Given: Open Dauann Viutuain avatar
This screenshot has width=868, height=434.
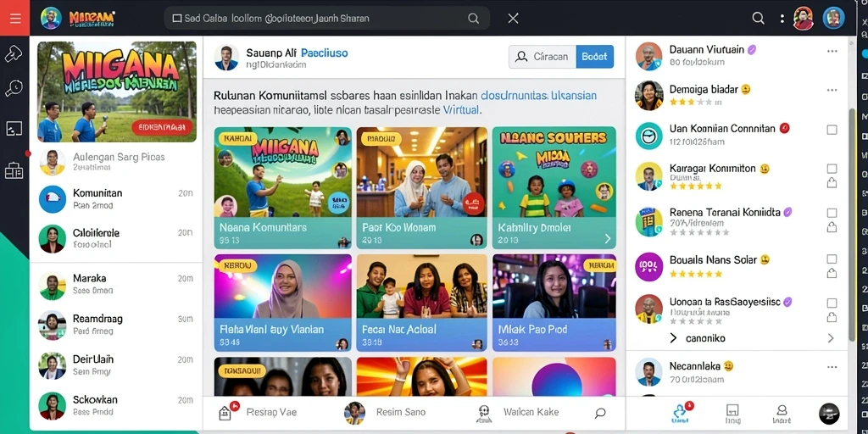Looking at the screenshot, I should pos(648,56).
